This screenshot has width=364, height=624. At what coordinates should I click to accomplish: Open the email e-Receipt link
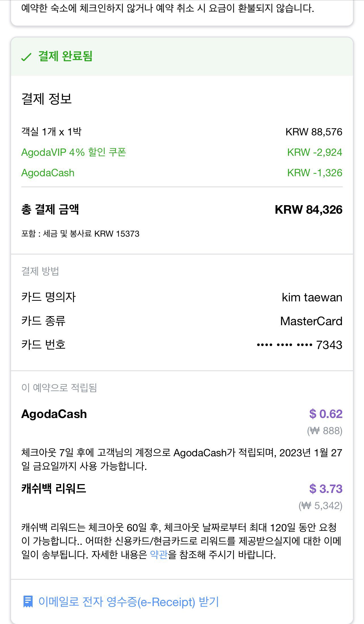coord(128,602)
